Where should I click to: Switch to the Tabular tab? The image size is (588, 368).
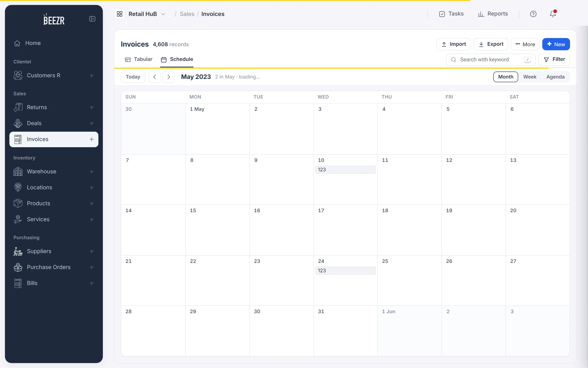click(x=138, y=59)
